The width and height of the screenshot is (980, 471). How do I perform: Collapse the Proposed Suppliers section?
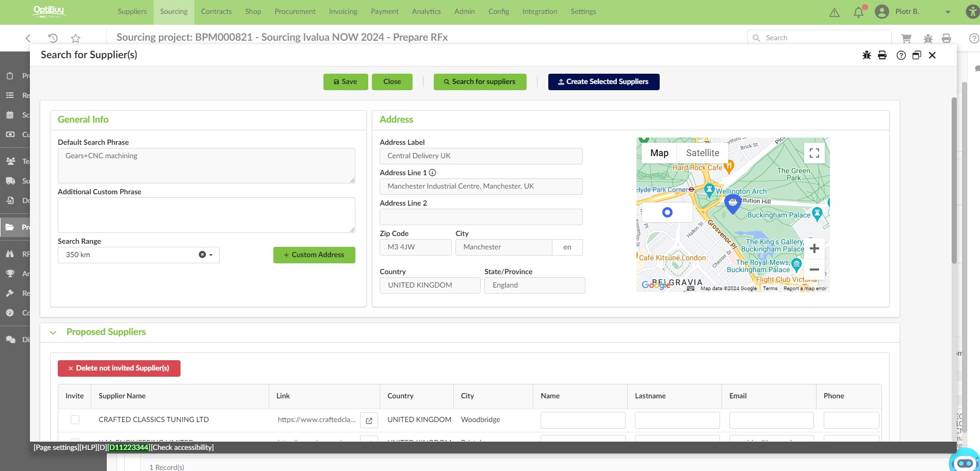pos(53,332)
